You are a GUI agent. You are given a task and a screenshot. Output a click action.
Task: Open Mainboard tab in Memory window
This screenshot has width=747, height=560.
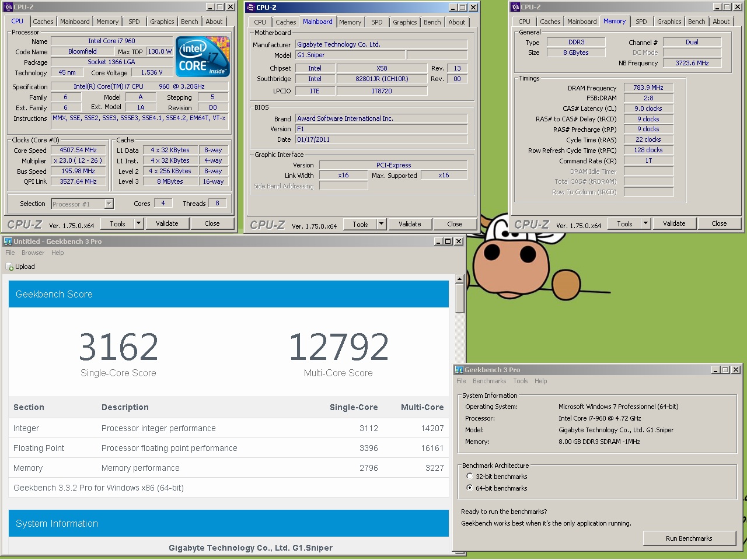(x=582, y=22)
